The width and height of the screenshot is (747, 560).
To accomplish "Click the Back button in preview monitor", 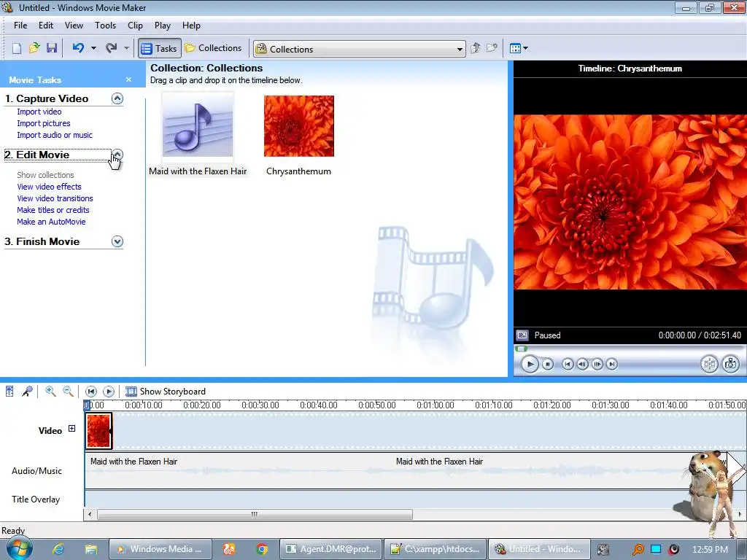I will [568, 365].
